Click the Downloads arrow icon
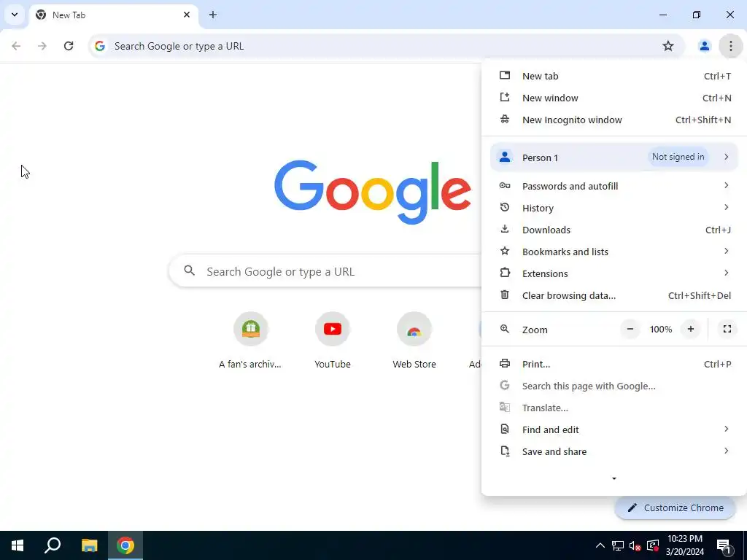This screenshot has height=560, width=747. (x=505, y=230)
